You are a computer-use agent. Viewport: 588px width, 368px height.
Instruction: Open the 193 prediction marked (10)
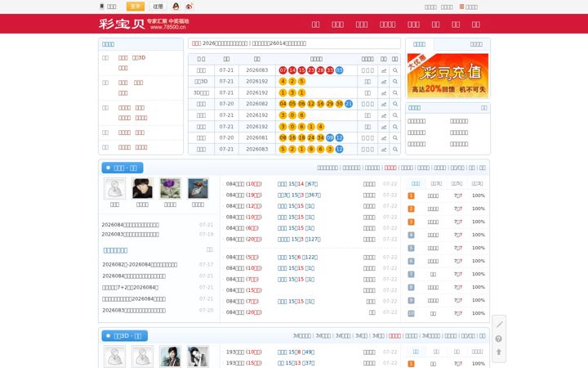click(x=243, y=352)
